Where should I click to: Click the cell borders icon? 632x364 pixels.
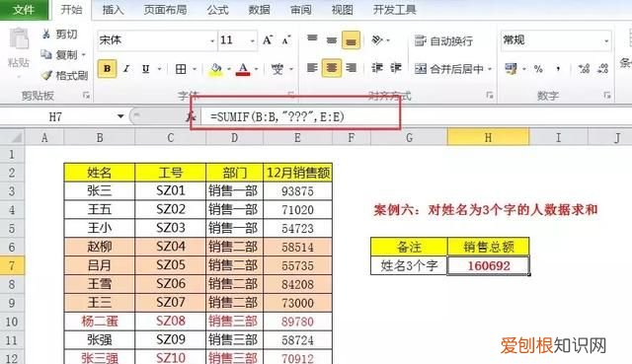tap(181, 69)
